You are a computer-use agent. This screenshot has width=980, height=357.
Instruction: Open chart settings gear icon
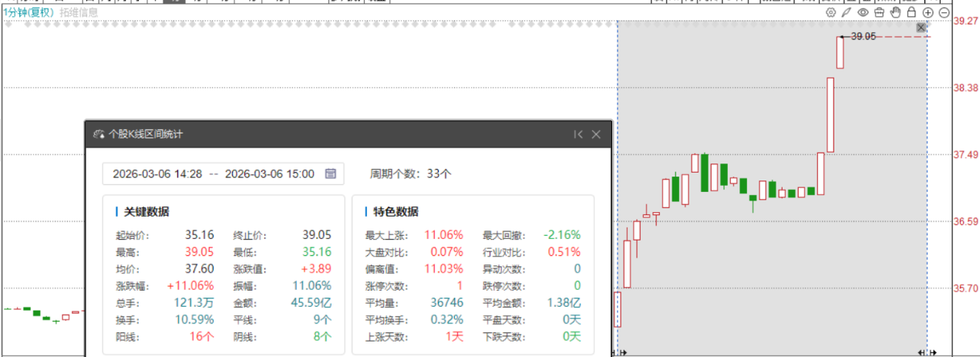tap(830, 12)
